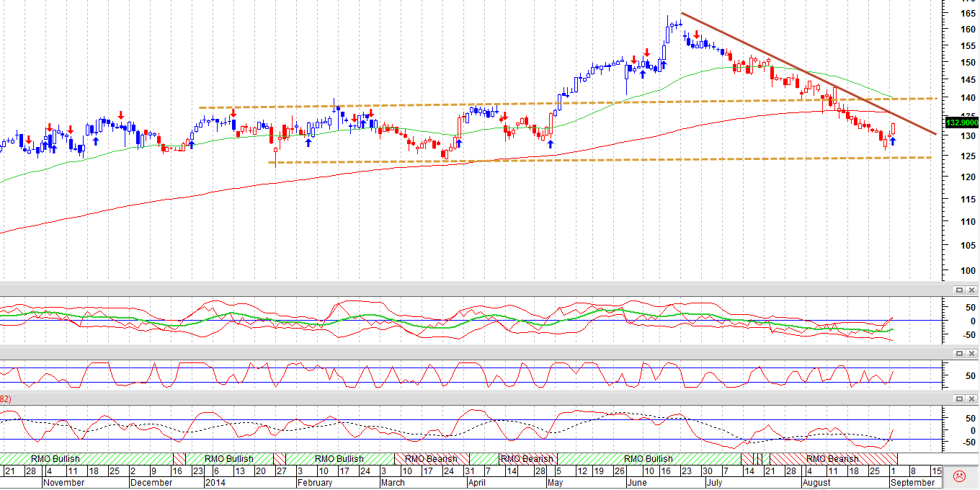Click the May month label
980x490 pixels.
point(555,483)
